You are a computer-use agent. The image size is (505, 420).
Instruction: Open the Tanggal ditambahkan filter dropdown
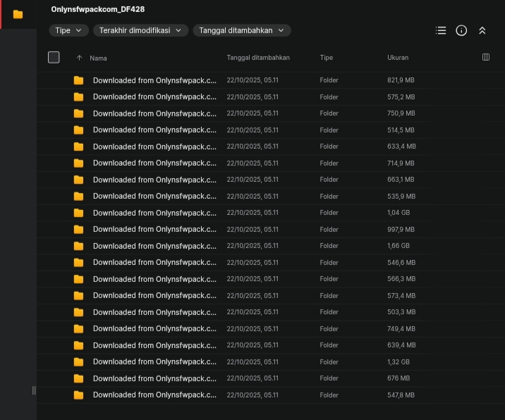click(x=241, y=30)
